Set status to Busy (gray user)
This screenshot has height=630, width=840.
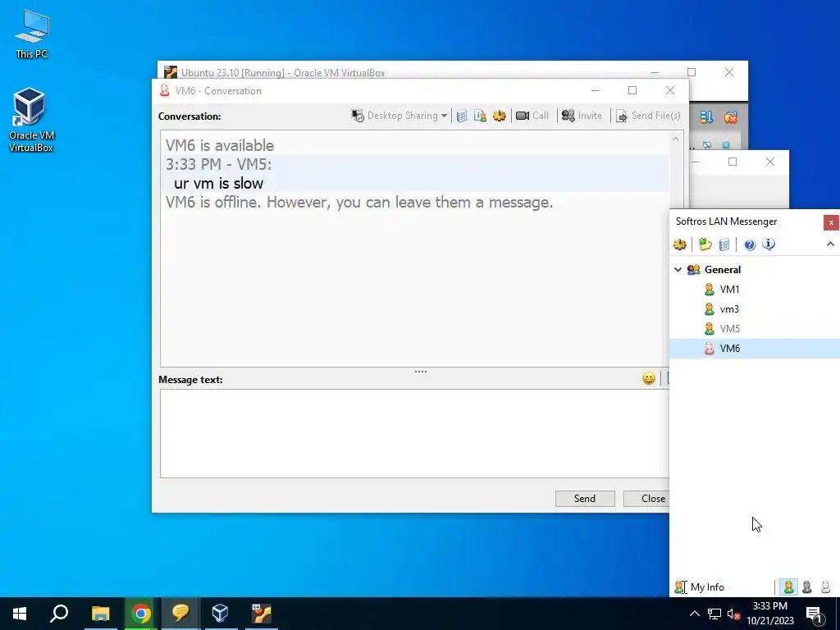[807, 587]
